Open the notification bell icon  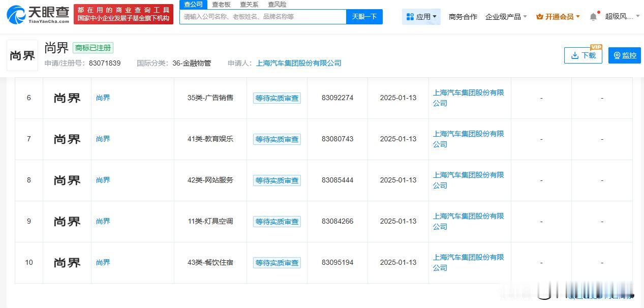point(593,17)
